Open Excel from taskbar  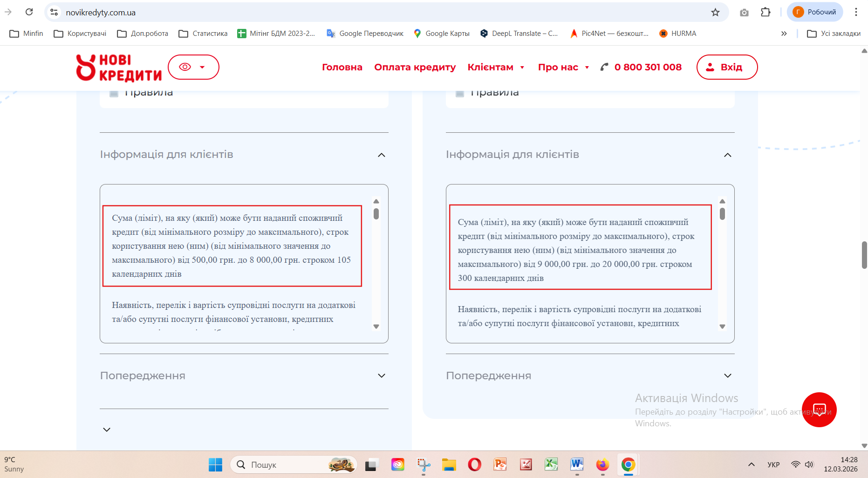click(552, 464)
